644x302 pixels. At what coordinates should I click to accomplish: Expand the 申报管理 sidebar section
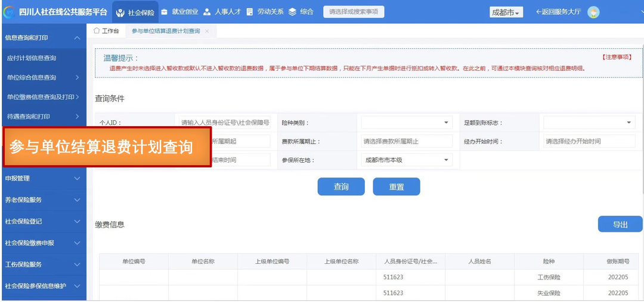pos(43,179)
